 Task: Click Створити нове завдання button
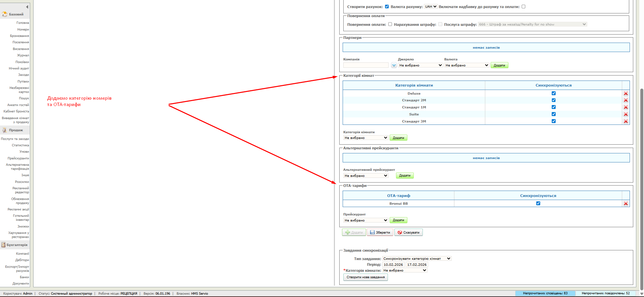[365, 277]
